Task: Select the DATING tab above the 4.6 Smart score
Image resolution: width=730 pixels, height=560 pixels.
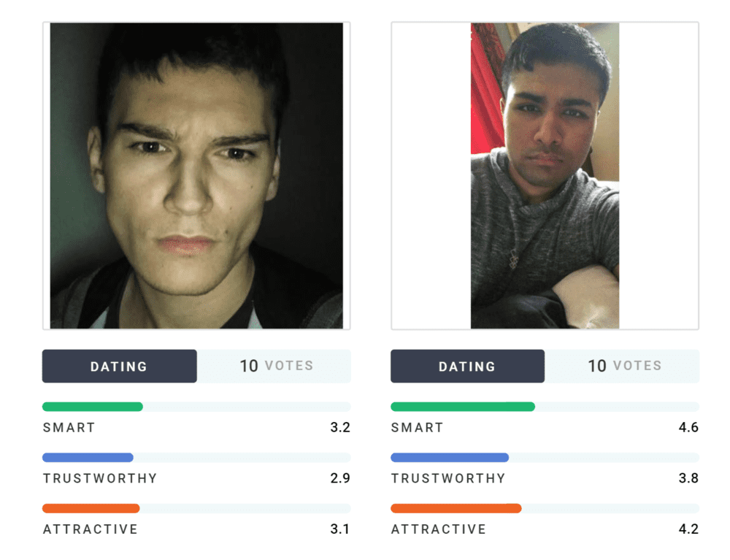Action: (467, 367)
